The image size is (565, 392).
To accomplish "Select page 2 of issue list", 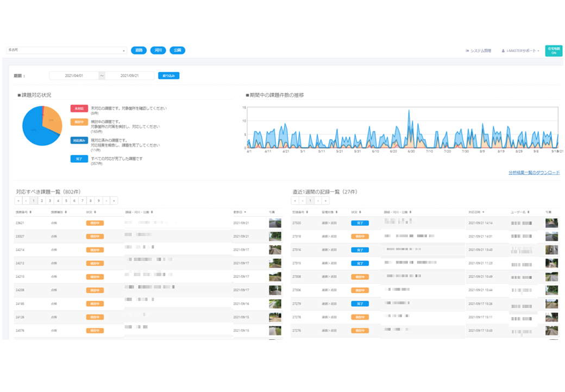I will tap(41, 201).
